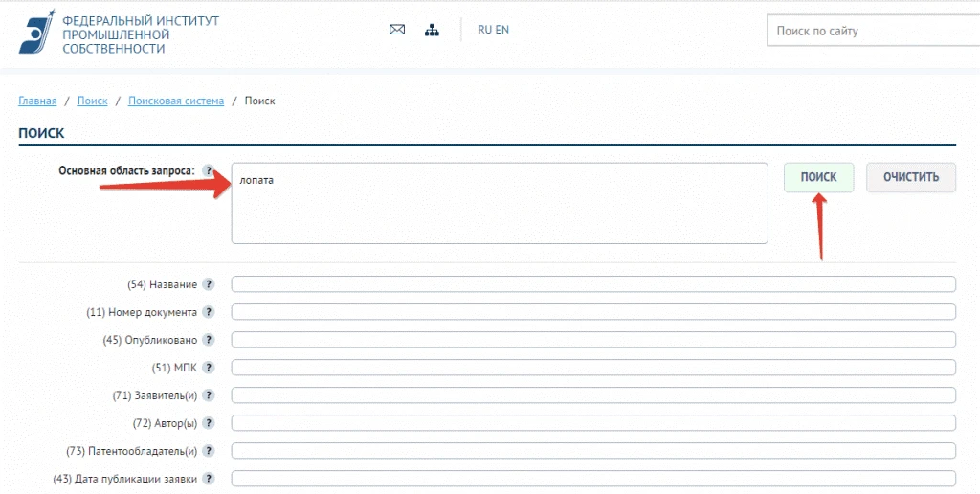Focus the site search field
The height and width of the screenshot is (494, 980).
point(873,31)
